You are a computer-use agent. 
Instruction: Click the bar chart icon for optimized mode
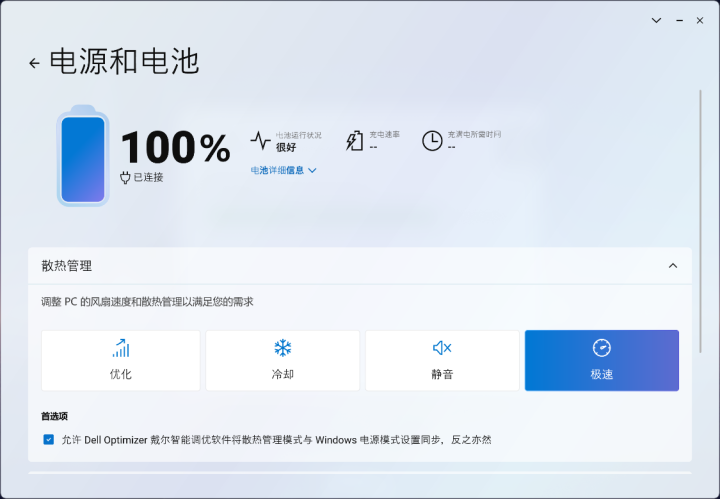click(x=121, y=348)
